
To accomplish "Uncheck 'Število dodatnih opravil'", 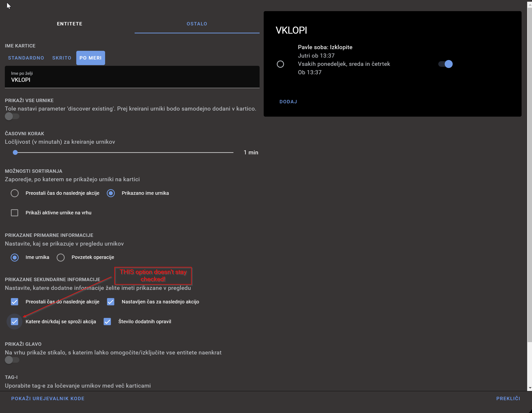I will pos(107,322).
